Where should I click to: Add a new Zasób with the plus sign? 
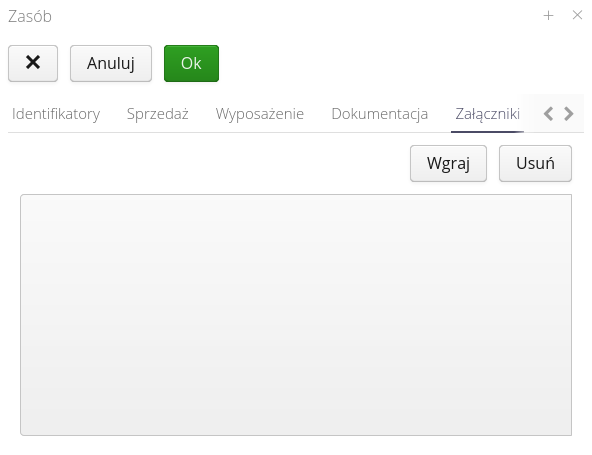tap(548, 15)
